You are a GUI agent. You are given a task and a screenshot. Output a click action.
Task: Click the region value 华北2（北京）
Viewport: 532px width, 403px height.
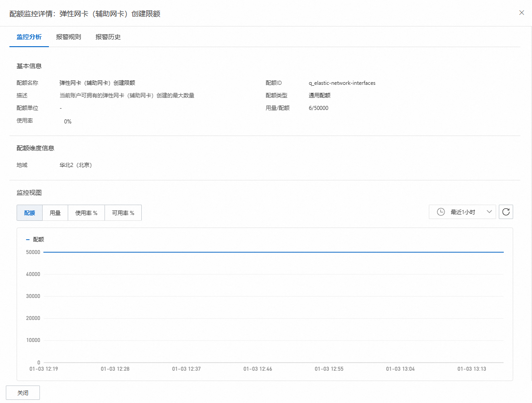pos(76,165)
